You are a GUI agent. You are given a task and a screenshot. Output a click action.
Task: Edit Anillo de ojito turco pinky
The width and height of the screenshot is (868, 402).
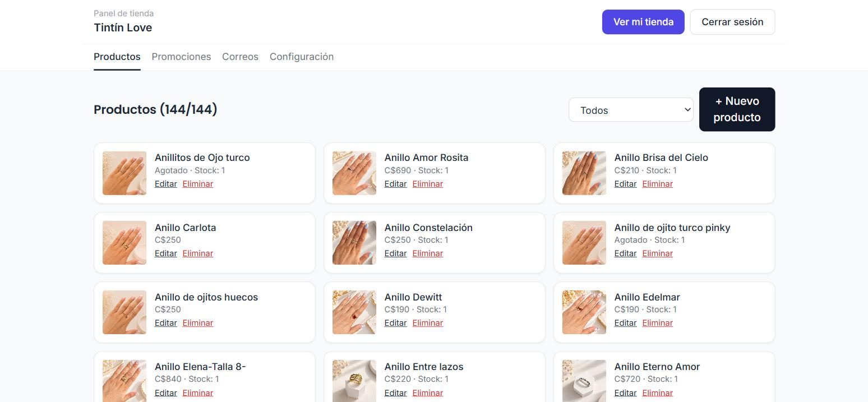click(x=625, y=253)
